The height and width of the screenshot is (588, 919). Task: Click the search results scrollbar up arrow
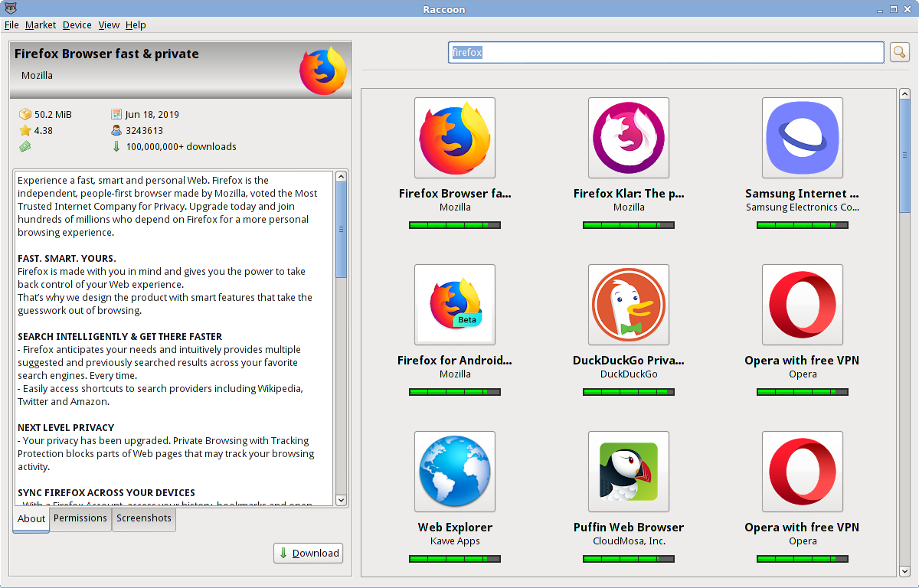[x=905, y=95]
